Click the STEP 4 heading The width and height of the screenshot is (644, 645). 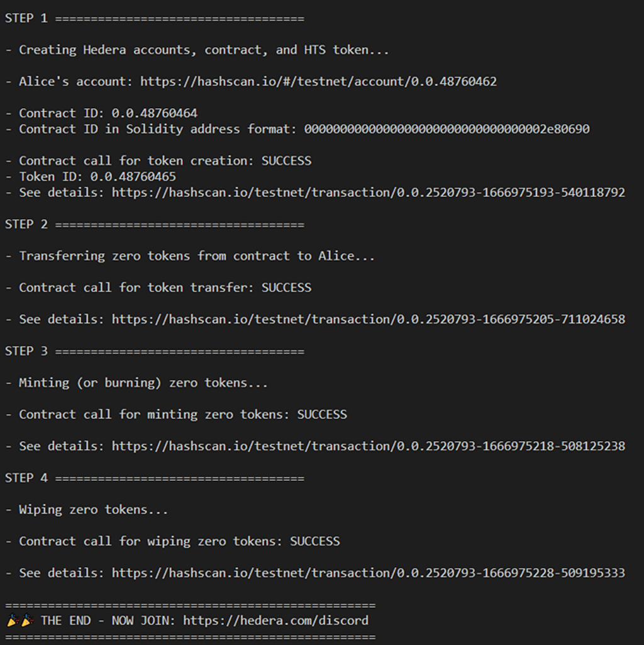tap(26, 478)
